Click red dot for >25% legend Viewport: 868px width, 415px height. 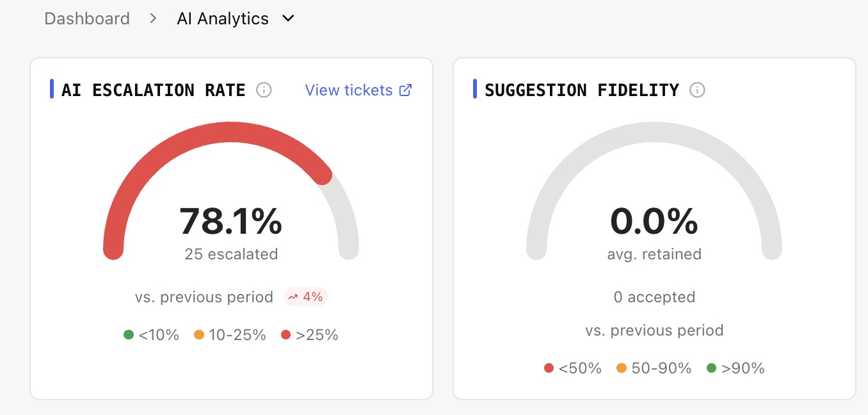point(285,335)
